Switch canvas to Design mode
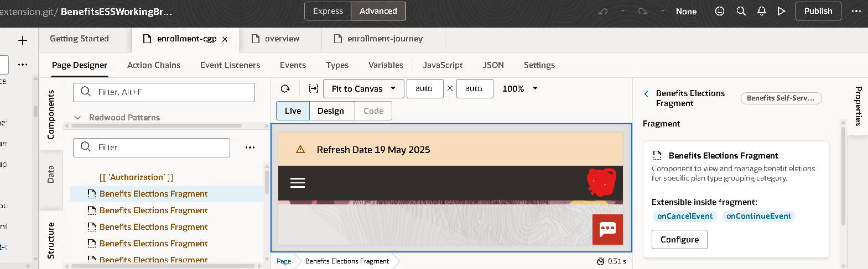 click(x=331, y=111)
